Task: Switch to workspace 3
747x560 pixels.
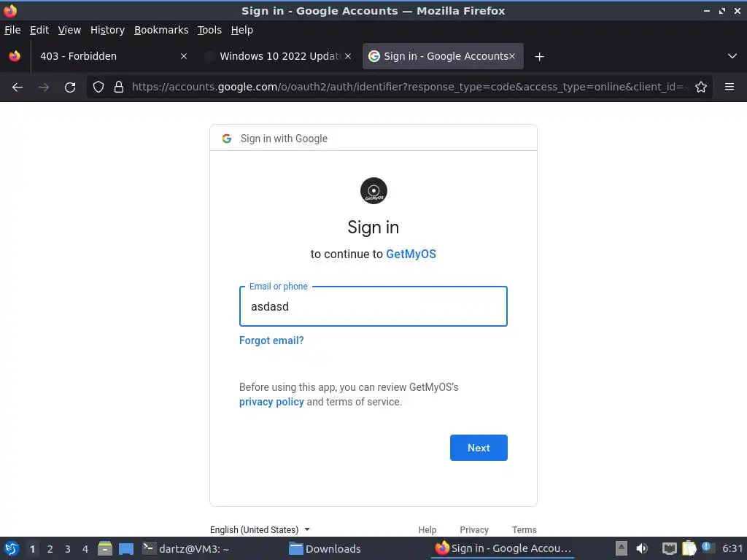Action: click(68, 549)
